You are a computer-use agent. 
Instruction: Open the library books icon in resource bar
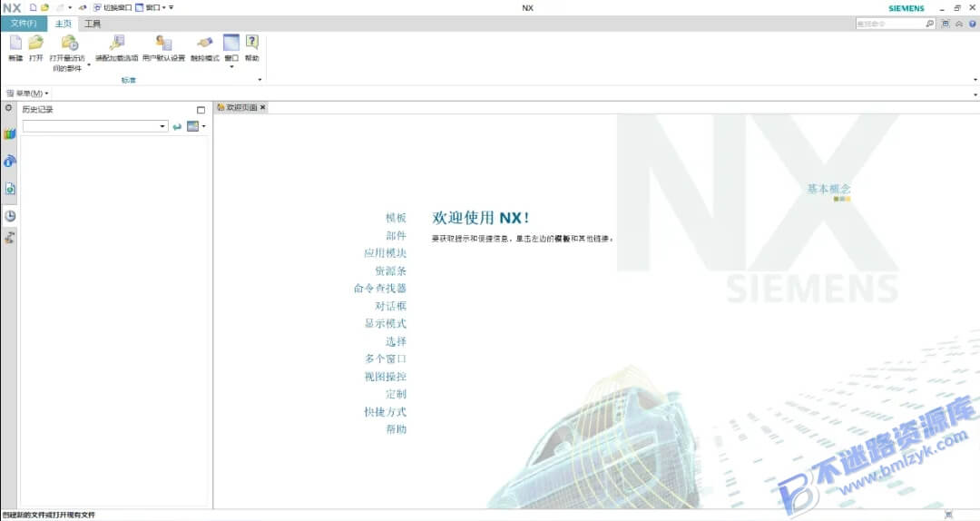pos(9,133)
